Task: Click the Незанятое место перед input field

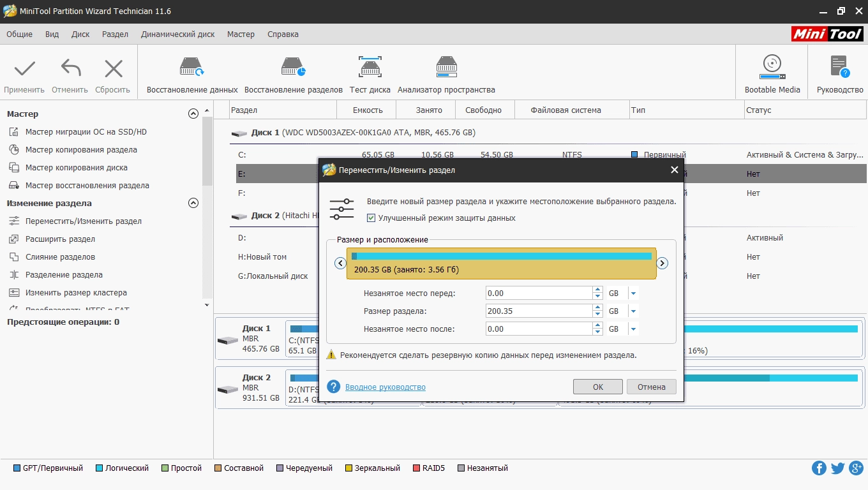Action: tap(539, 293)
